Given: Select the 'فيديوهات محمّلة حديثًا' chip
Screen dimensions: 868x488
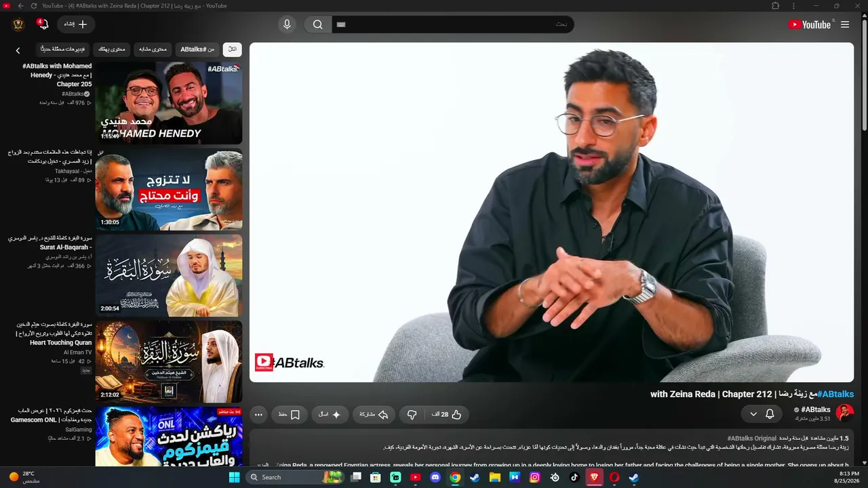Looking at the screenshot, I should 62,49.
